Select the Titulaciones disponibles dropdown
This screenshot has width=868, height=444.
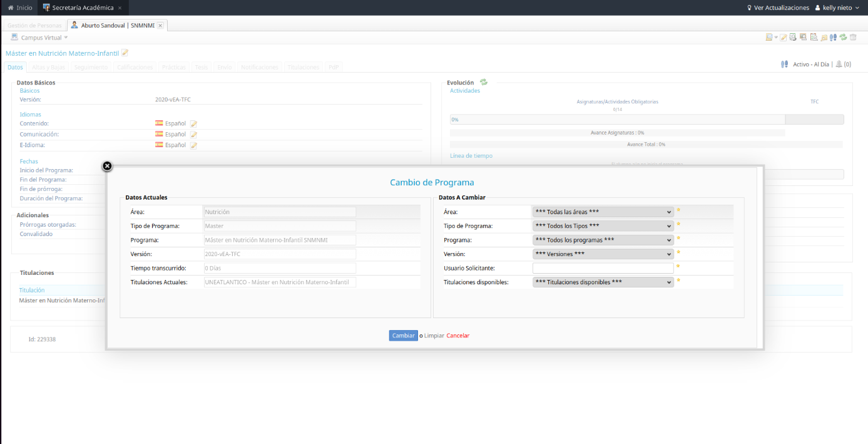[x=603, y=282]
